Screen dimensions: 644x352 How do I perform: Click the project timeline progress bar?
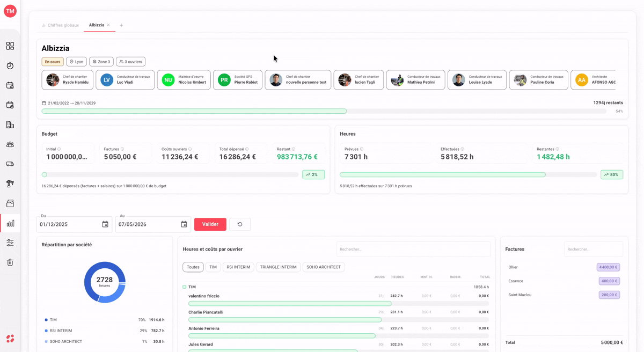(324, 111)
